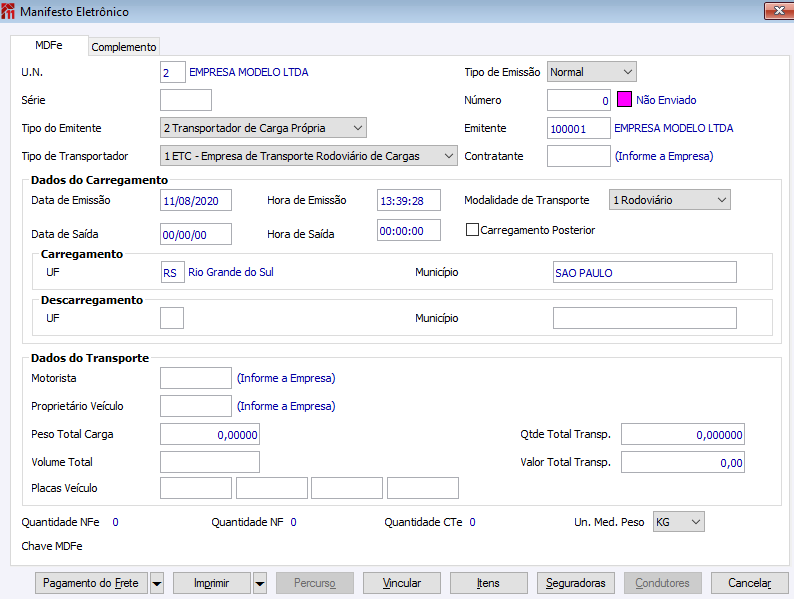
Task: Open the Tipo de Transportador dropdown
Action: coord(308,156)
